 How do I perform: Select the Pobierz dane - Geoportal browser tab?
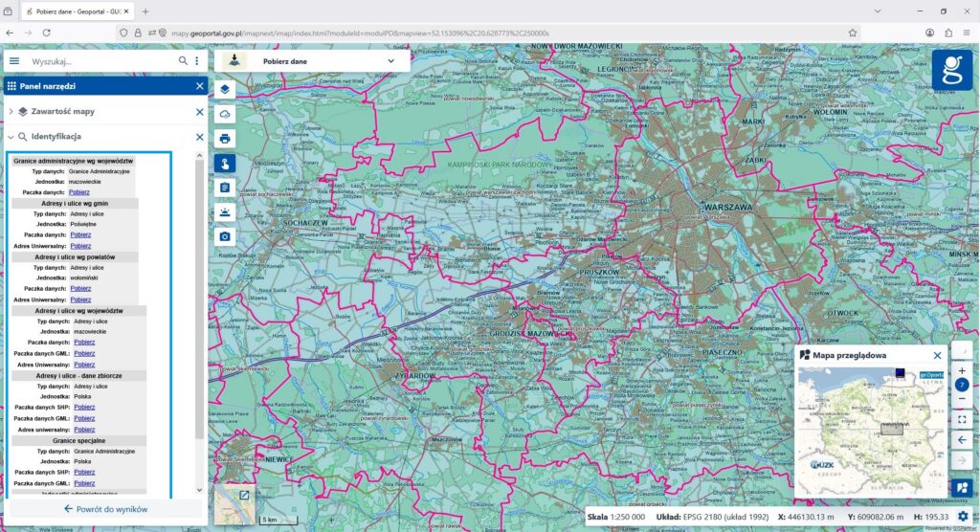(78, 11)
